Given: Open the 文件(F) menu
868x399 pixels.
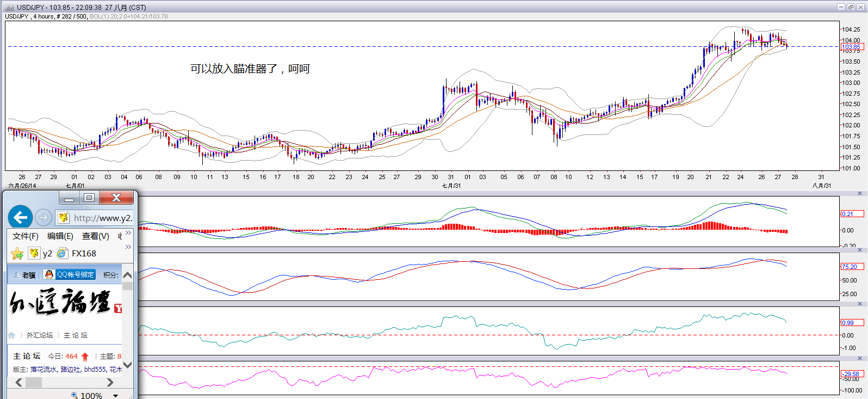Looking at the screenshot, I should pos(26,236).
